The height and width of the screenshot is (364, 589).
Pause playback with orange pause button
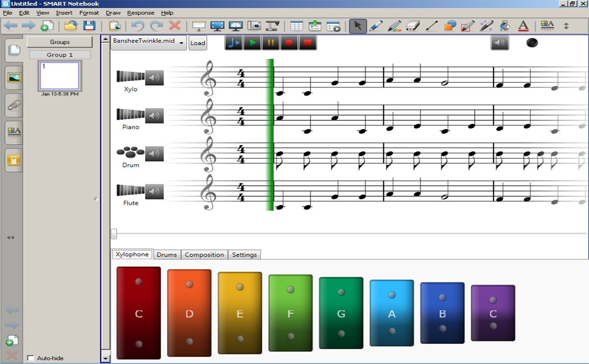pos(270,43)
